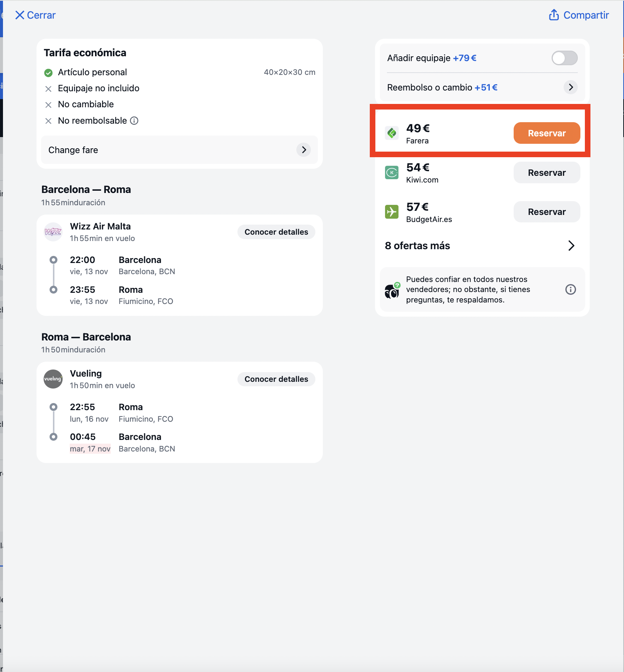Click the Wizz Air Malta airline logo
Screen dimensions: 624x672
click(x=53, y=232)
